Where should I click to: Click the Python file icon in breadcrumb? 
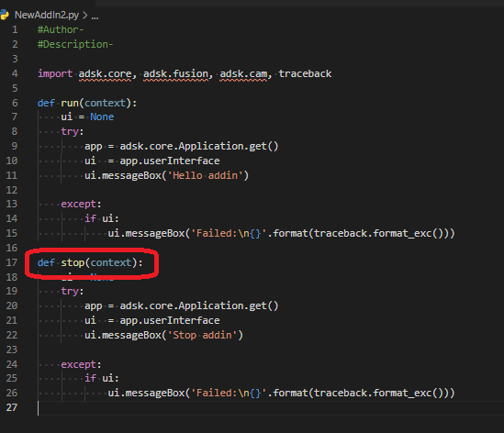coord(5,15)
